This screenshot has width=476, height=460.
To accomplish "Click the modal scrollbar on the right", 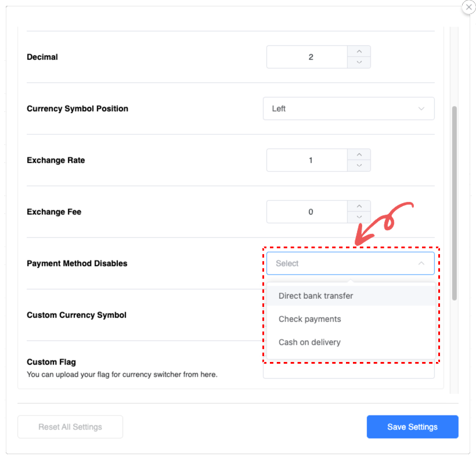I will (x=454, y=203).
